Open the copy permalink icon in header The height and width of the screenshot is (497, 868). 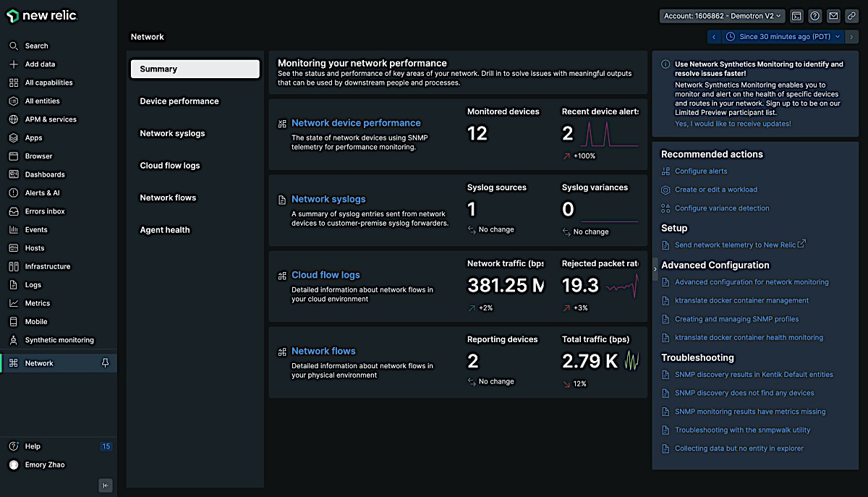click(851, 16)
